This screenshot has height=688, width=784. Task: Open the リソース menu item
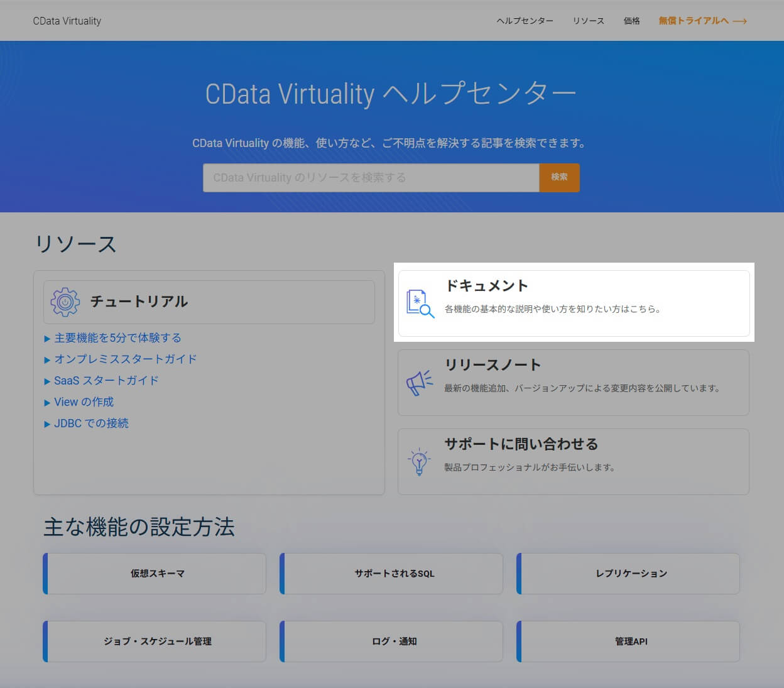(589, 21)
